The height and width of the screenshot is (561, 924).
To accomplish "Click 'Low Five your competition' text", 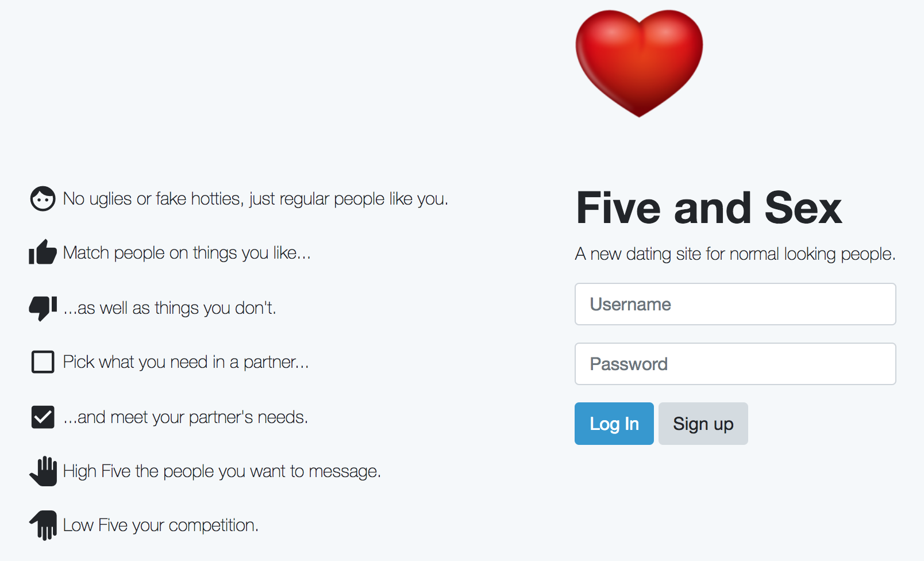I will coord(160,525).
